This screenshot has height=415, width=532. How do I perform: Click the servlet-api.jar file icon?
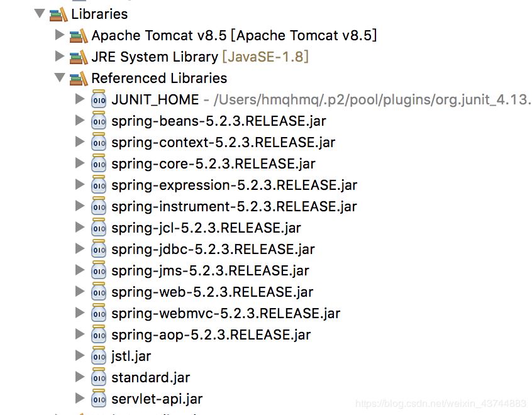click(x=99, y=399)
